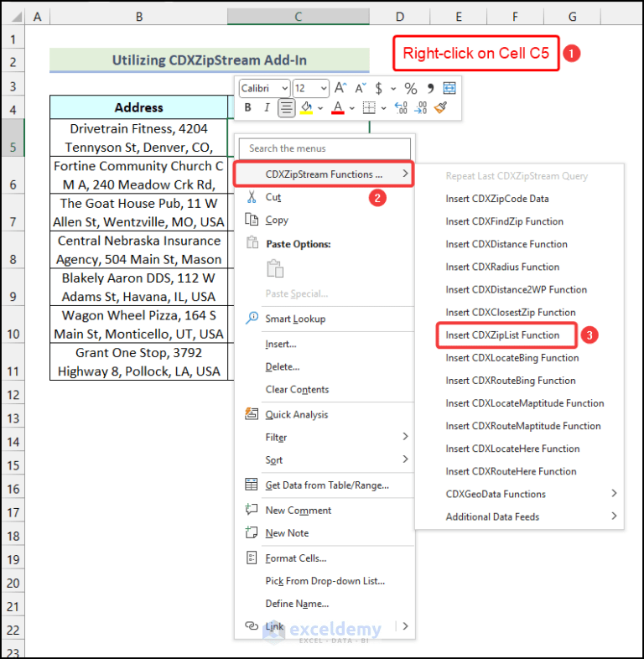This screenshot has width=644, height=659.
Task: Apply Percent Style
Action: (411, 88)
